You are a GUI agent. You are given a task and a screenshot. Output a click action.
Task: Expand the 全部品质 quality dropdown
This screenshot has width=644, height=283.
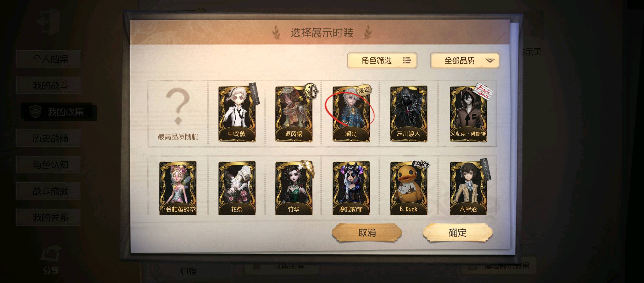coord(465,61)
